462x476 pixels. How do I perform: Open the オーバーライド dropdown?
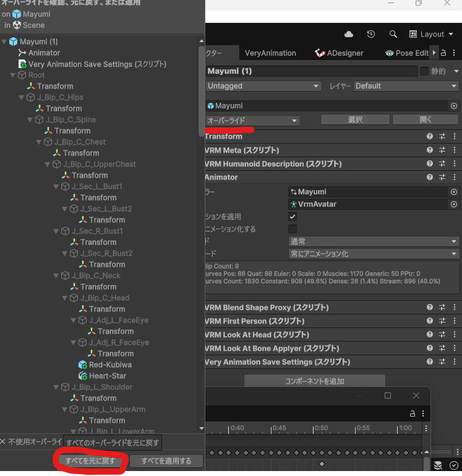click(252, 121)
